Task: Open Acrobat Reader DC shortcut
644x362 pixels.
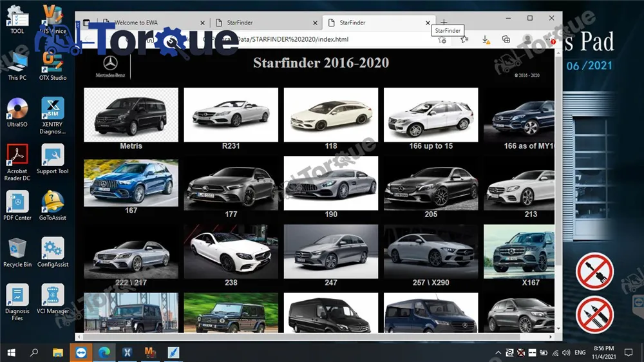Action: point(17,162)
